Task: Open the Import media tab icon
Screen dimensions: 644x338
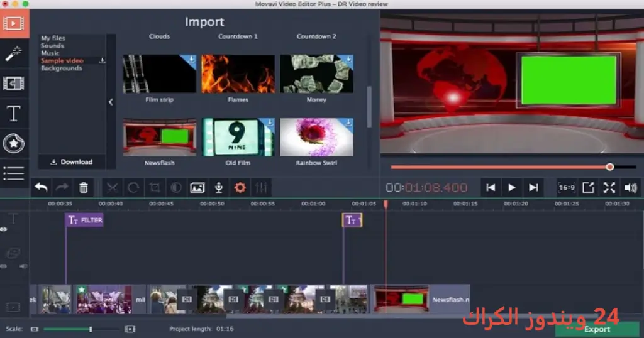Action: point(14,23)
